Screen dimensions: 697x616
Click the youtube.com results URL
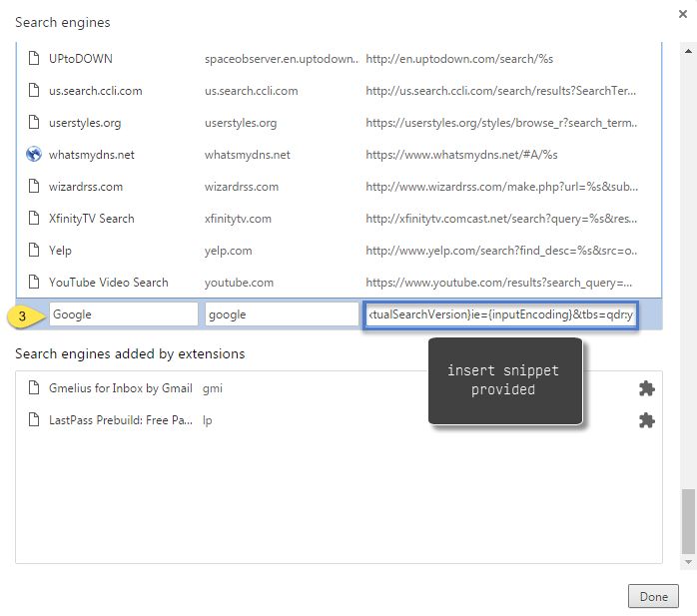(498, 283)
